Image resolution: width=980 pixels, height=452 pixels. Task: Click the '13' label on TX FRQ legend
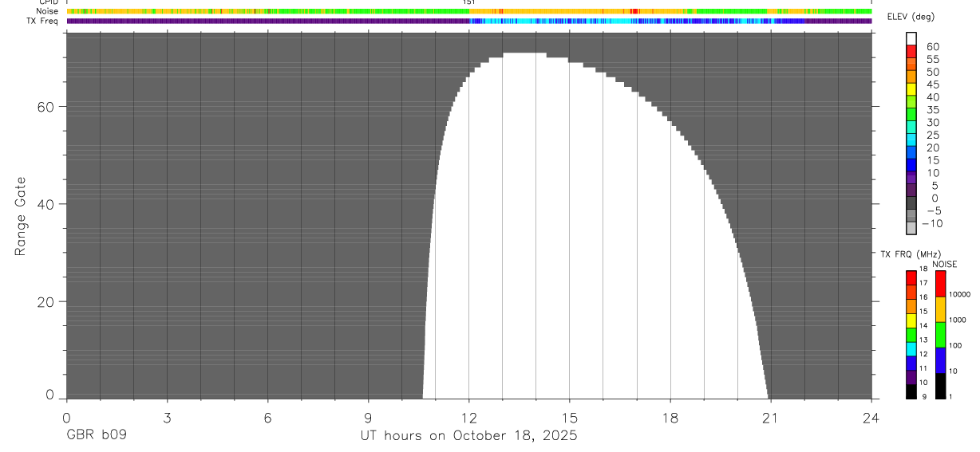pos(923,340)
